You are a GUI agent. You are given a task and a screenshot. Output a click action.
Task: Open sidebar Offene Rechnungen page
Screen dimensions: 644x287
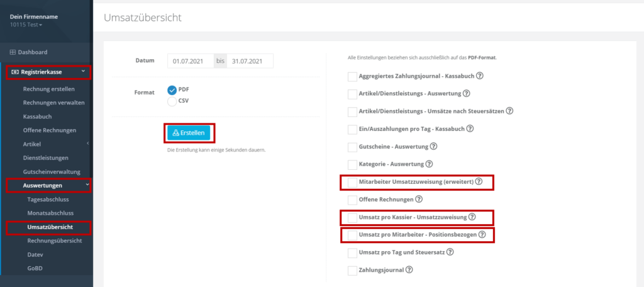click(x=50, y=130)
